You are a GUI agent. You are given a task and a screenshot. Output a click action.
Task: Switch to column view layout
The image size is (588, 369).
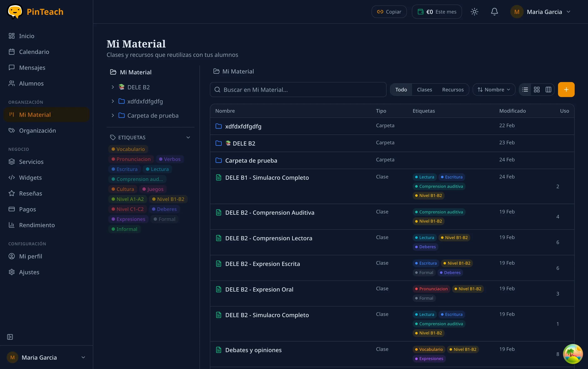(548, 89)
